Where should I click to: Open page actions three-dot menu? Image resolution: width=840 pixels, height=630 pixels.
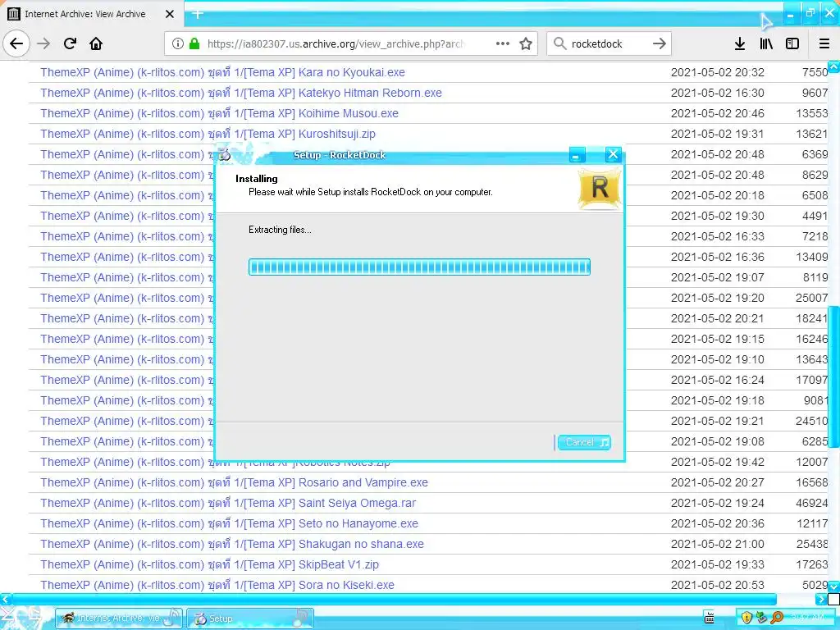coord(503,43)
